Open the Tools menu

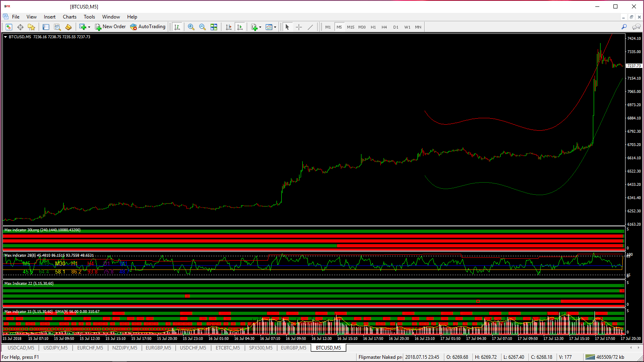point(89,17)
